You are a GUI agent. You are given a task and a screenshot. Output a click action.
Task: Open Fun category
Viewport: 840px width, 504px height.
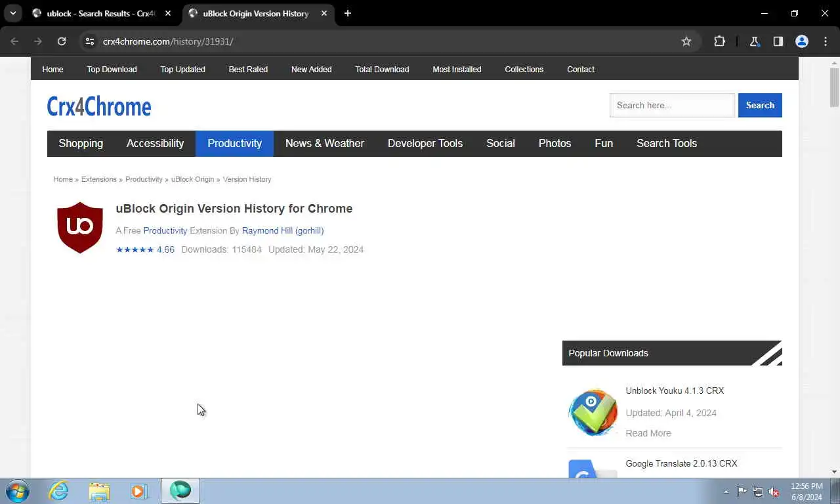pyautogui.click(x=604, y=143)
